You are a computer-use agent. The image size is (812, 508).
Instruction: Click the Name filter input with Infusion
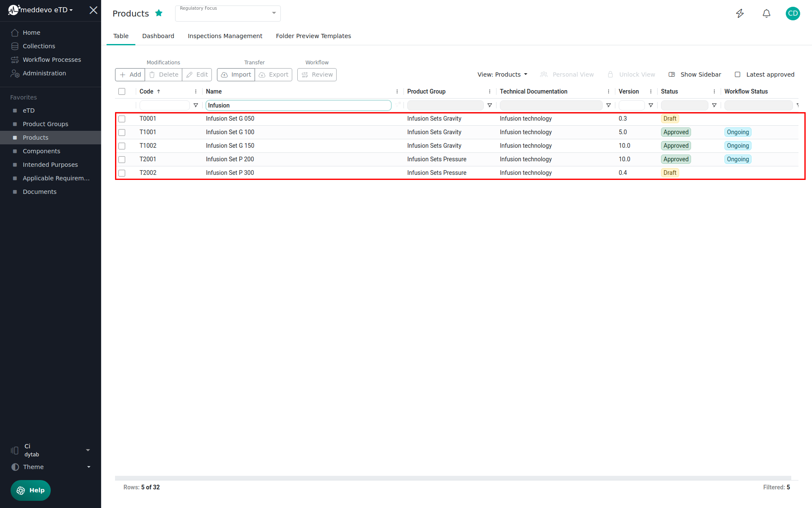tap(298, 105)
